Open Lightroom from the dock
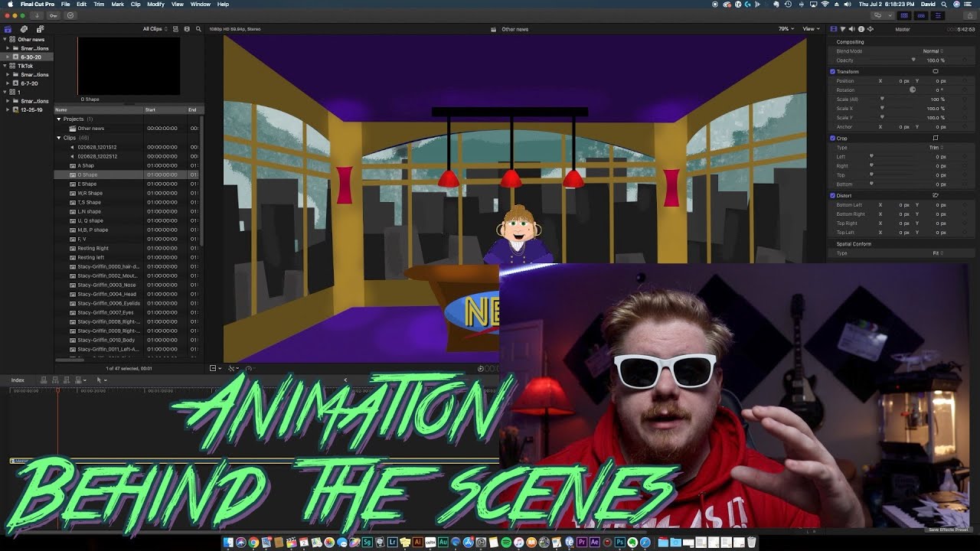The height and width of the screenshot is (551, 980). pyautogui.click(x=392, y=543)
